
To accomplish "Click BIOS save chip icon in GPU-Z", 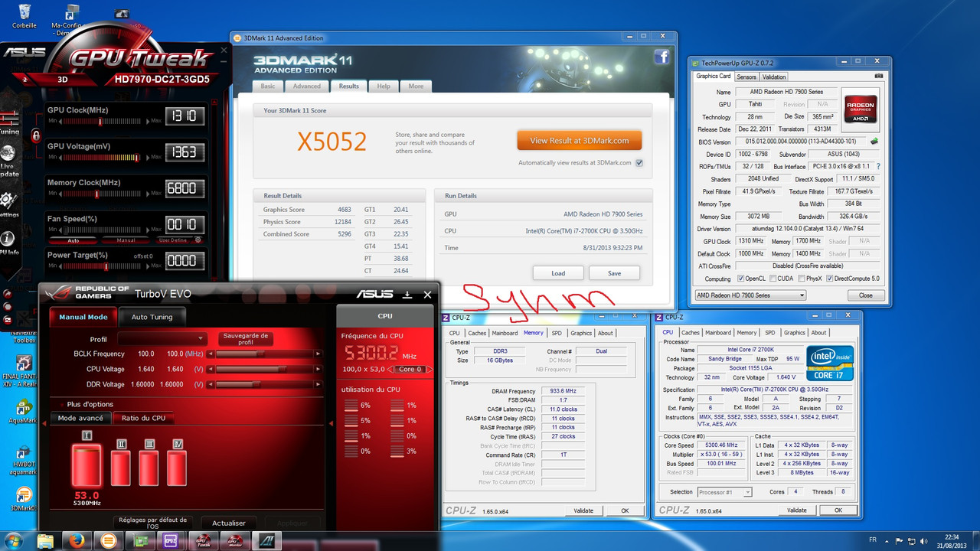I will (874, 142).
